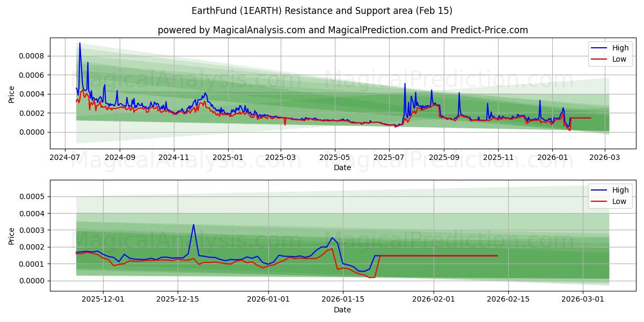Click the bottom chart 'Price' axis label

point(12,236)
